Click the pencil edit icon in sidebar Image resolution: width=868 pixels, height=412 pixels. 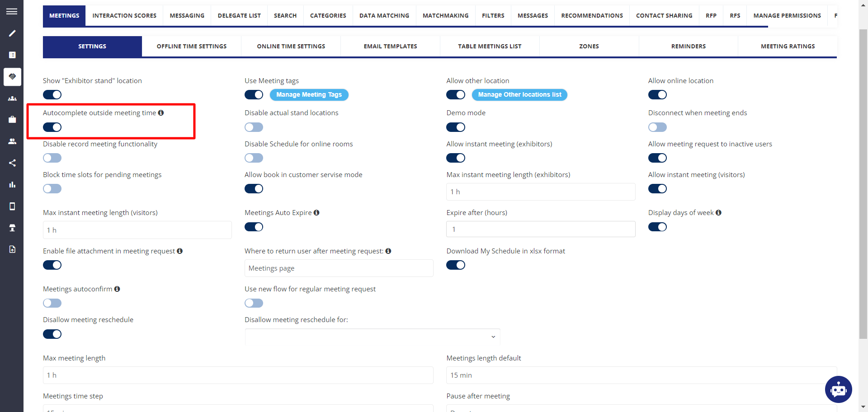tap(12, 33)
